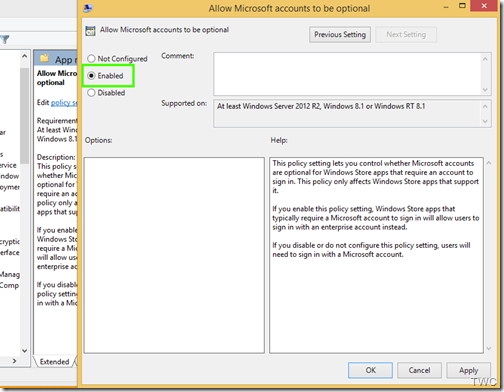This screenshot has height=392, width=504.
Task: Select the Enabled radio option
Action: coord(105,76)
